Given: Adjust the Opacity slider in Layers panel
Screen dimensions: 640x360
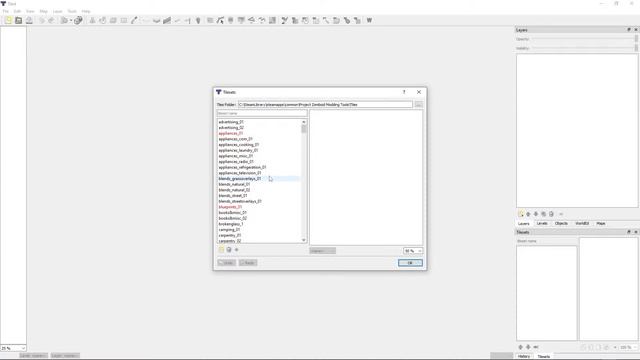Looking at the screenshot, I should click(x=584, y=39).
